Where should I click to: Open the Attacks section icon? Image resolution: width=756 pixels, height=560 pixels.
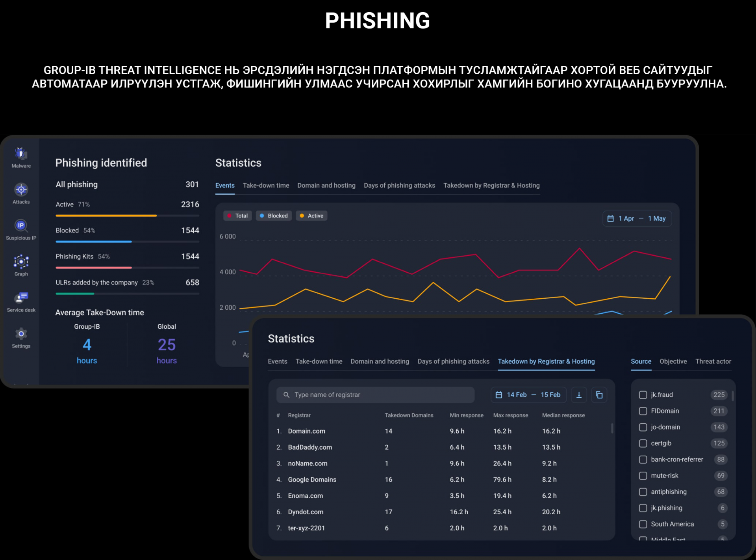(21, 190)
